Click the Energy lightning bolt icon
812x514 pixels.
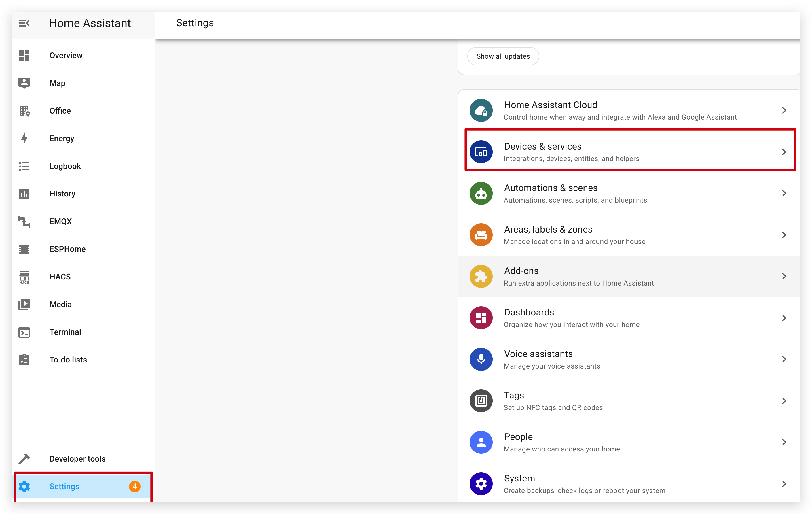coord(24,138)
